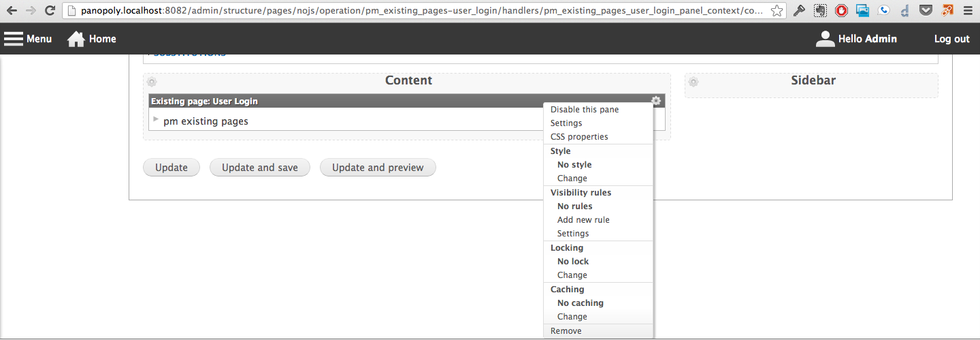Click the No rules label
The image size is (980, 340).
pos(575,206)
